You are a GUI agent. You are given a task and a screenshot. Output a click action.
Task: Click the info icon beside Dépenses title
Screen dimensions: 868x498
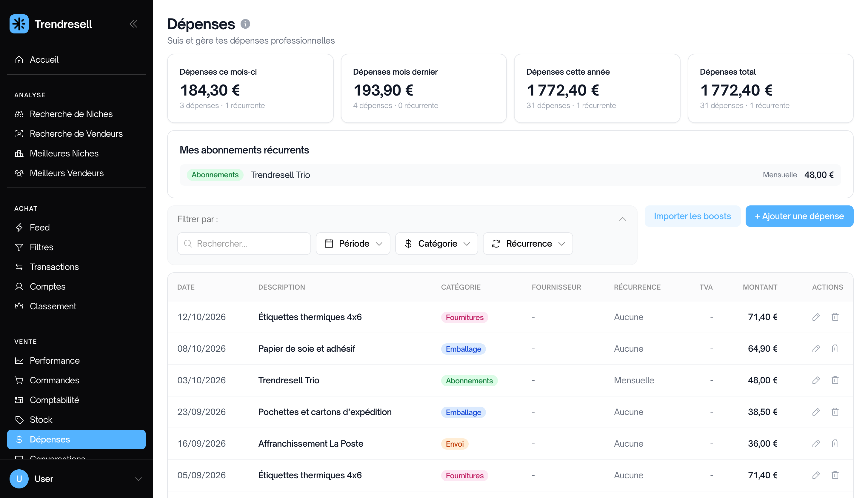[245, 24]
